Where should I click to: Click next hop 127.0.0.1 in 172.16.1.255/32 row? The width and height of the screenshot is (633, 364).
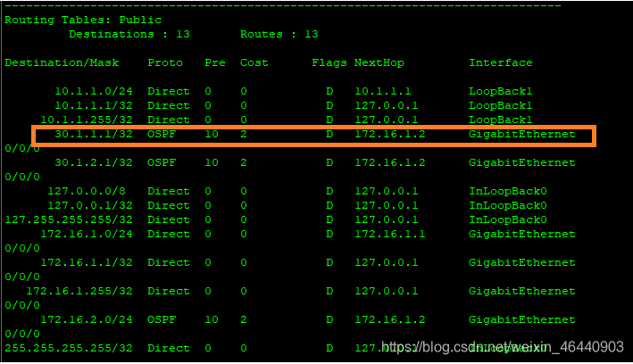(387, 292)
